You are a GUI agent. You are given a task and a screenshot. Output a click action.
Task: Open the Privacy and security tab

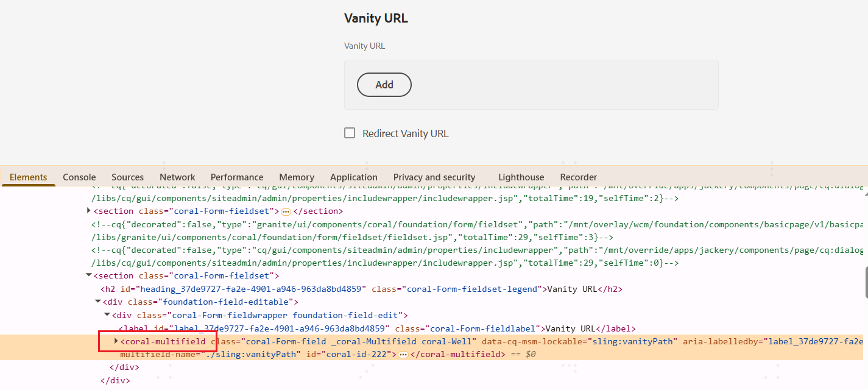pos(434,177)
